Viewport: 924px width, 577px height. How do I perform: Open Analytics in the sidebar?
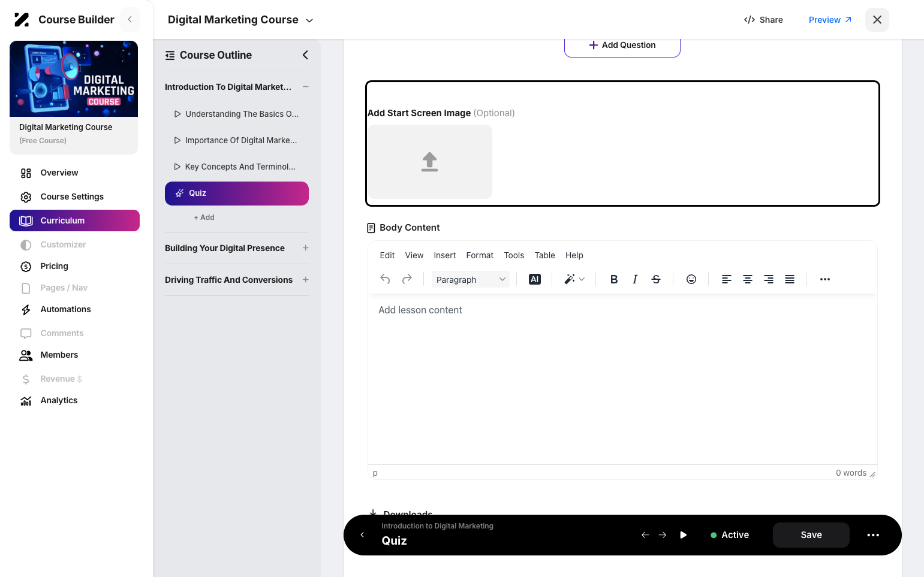pos(59,400)
